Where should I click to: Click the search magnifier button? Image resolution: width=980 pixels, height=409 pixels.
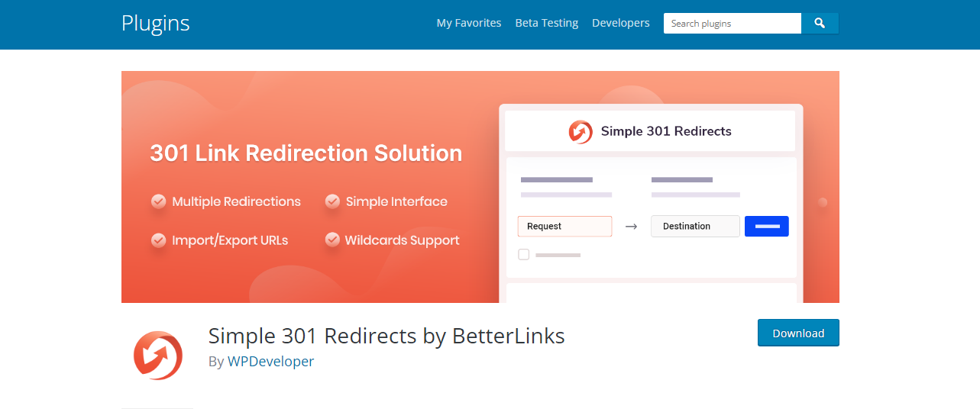[x=820, y=24]
